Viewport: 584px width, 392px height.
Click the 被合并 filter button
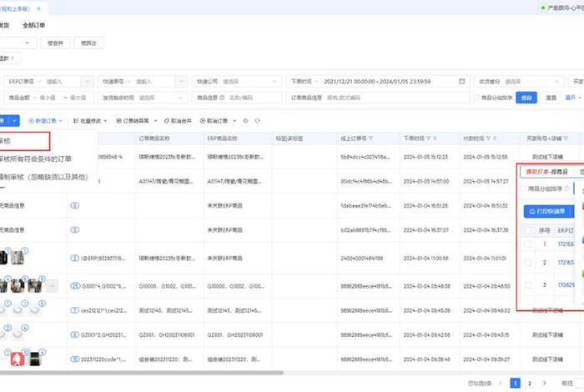tap(56, 43)
